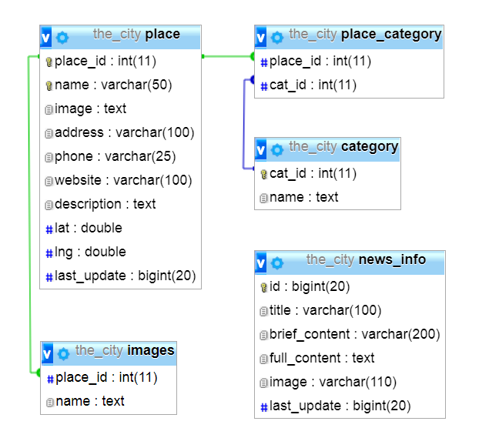Viewport: 499px width, 448px height.
Task: Click cat_id column in place_category
Action: pyautogui.click(x=313, y=85)
